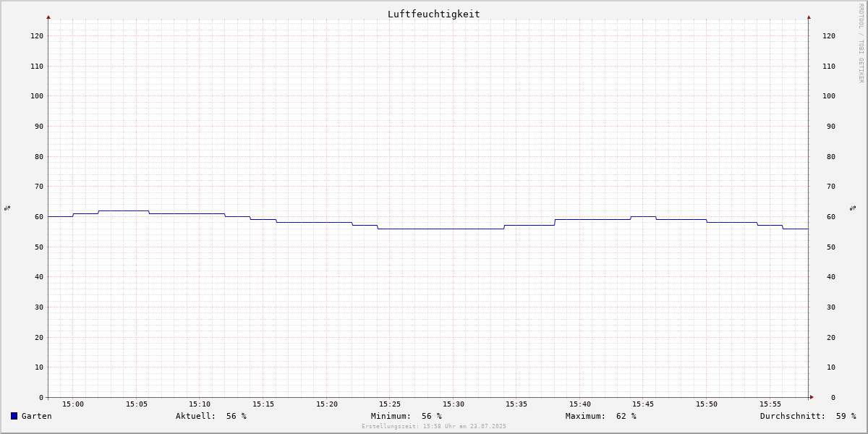Viewport: 868px width, 434px height.
Task: Click the 15:50 time axis label
Action: (x=707, y=404)
